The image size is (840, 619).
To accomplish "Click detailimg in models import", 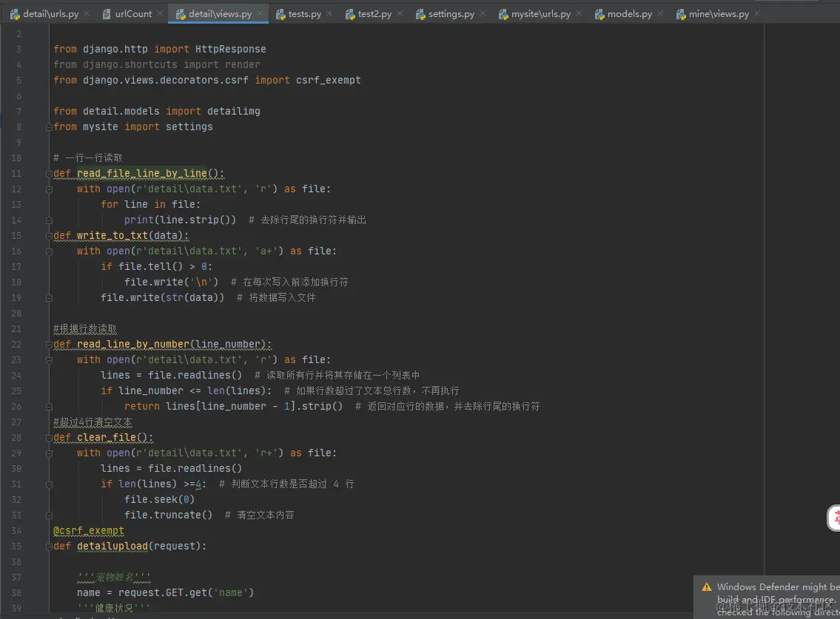I will coord(234,112).
